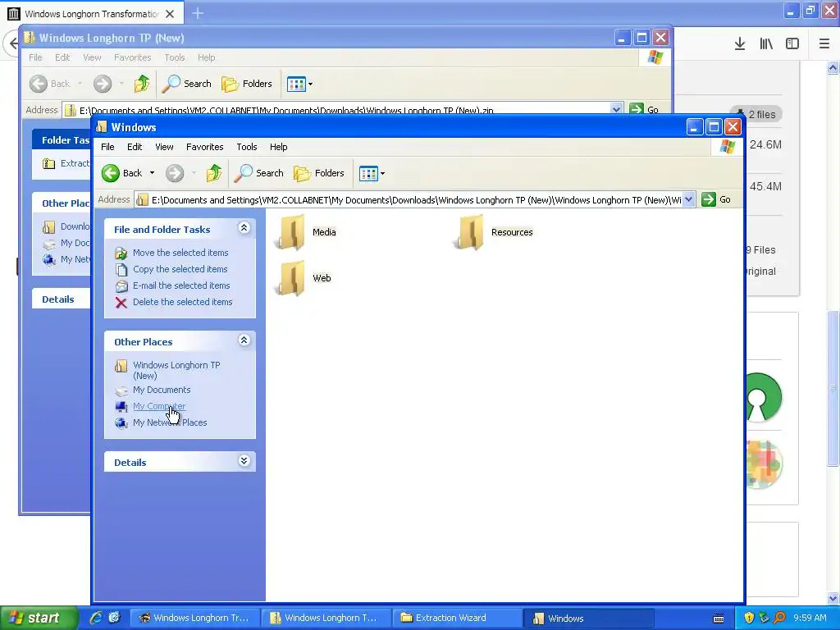Click Move the selected items
Screen dimensions: 840x630
pos(180,253)
